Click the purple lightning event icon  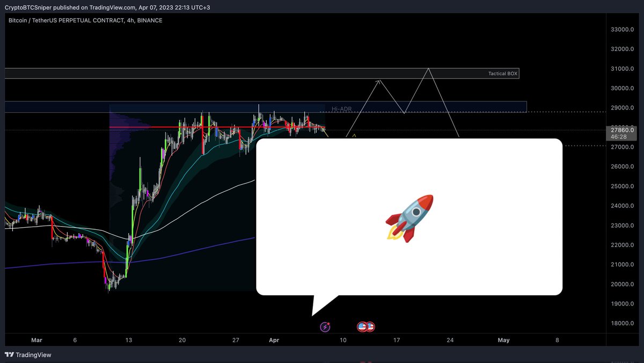pos(325,326)
